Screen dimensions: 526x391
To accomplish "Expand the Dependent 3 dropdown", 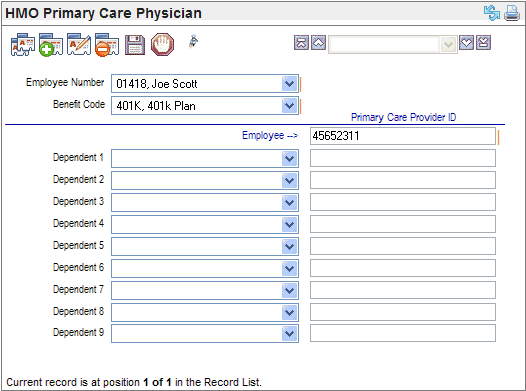I will tap(290, 202).
